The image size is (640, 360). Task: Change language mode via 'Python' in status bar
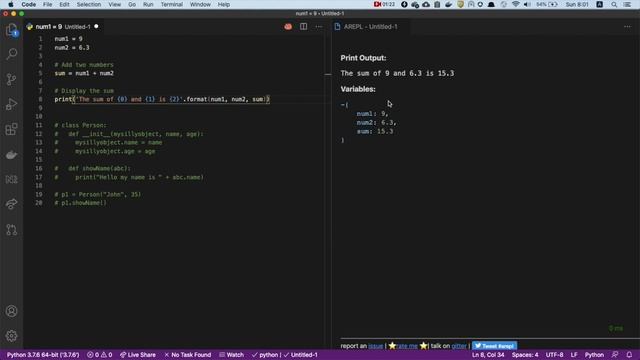point(594,355)
